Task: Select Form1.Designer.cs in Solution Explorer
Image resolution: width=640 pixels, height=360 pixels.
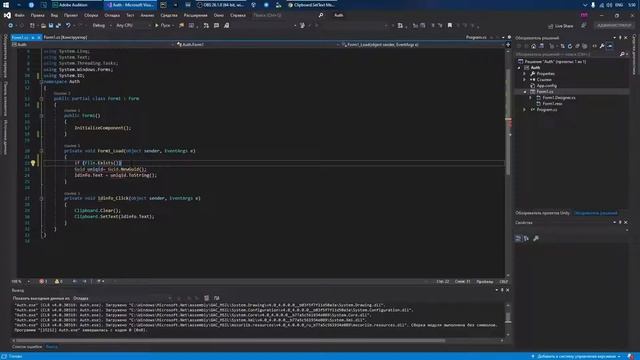Action: click(x=559, y=98)
